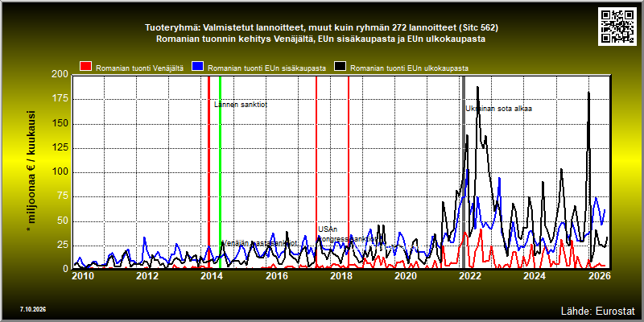644x322 pixels.
Task: Click the red vertical marker line near 2017
Action: (316, 172)
